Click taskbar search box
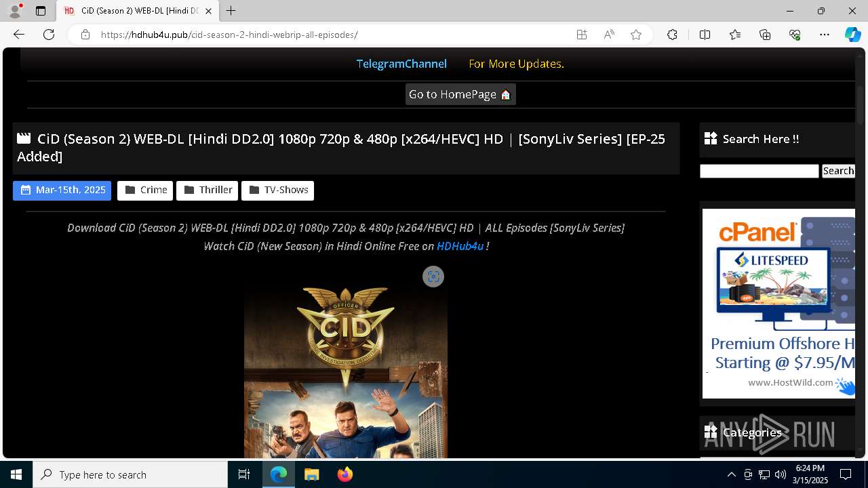The width and height of the screenshot is (868, 488). [x=130, y=474]
